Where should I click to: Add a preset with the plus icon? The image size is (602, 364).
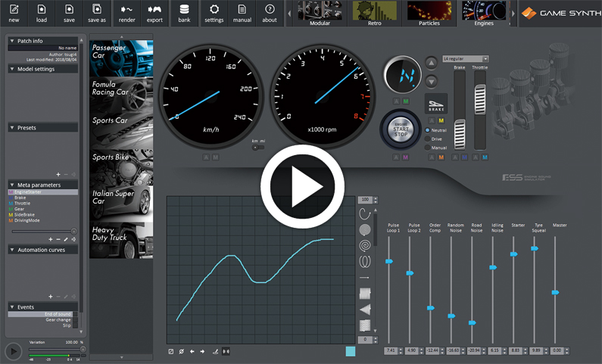[58, 175]
